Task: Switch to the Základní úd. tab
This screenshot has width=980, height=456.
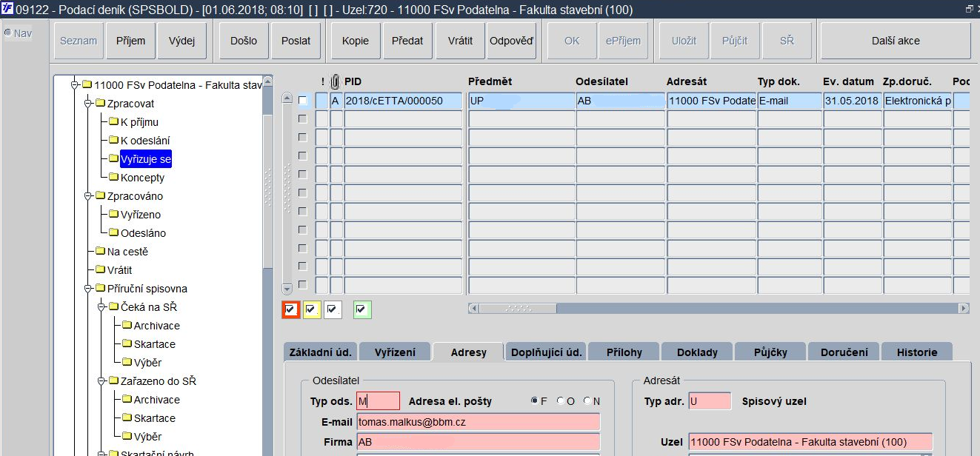Action: click(x=319, y=352)
